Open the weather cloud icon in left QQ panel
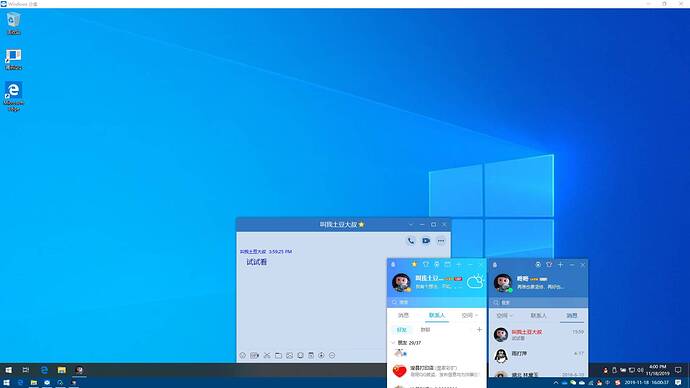This screenshot has width=690, height=388. [475, 281]
